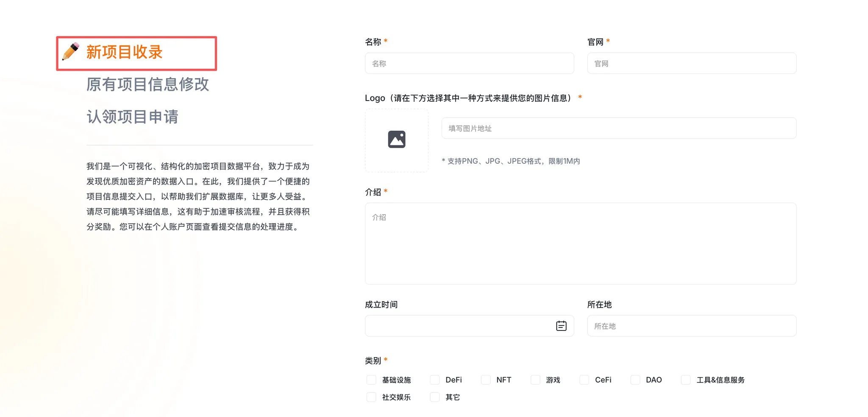Check the 工具&信息服务 checkbox
Image resolution: width=868 pixels, height=417 pixels.
click(x=686, y=380)
